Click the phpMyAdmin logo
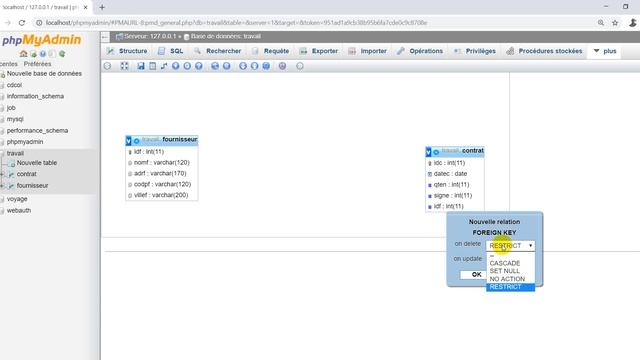Viewport: 640px width, 360px height. pos(41,40)
